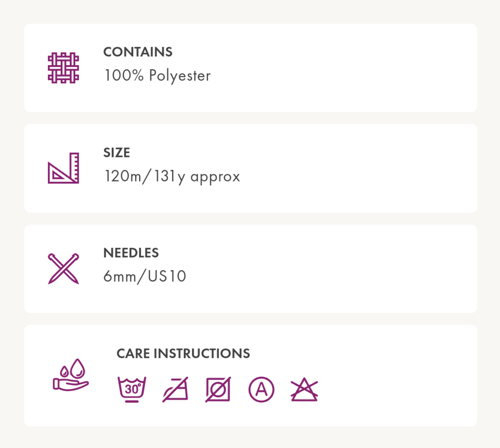Screen dimensions: 500x448
Task: Click the CARE INSTRUCTIONS heading
Action: (x=183, y=354)
